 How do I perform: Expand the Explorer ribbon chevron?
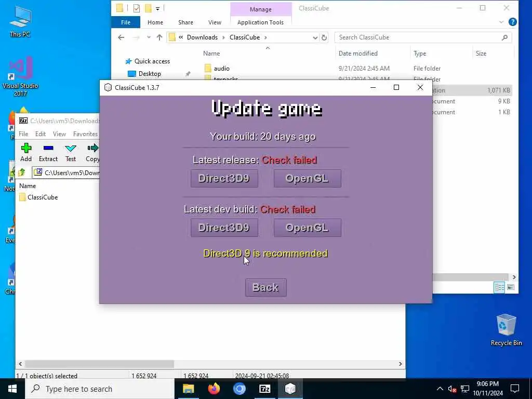pyautogui.click(x=501, y=22)
